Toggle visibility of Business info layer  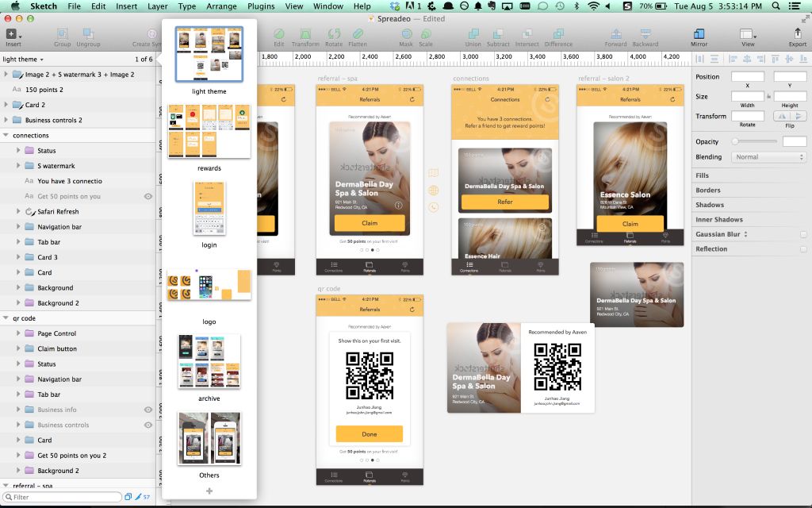click(x=148, y=410)
